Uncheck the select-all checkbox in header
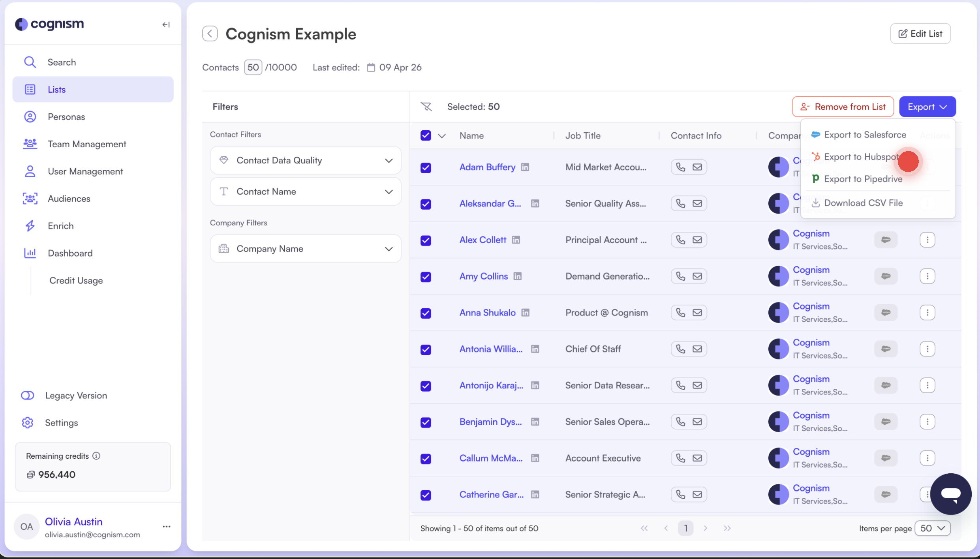This screenshot has height=559, width=980. 426,135
